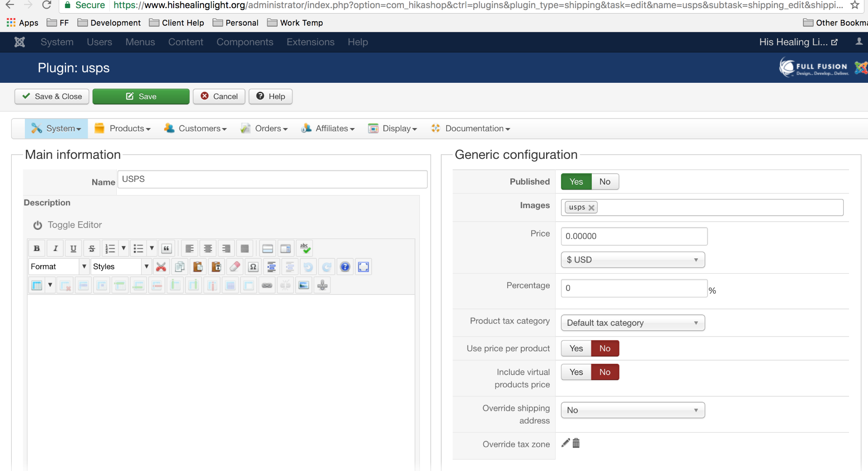The image size is (868, 471).
Task: Apply underline formatting in the editor
Action: (x=73, y=248)
